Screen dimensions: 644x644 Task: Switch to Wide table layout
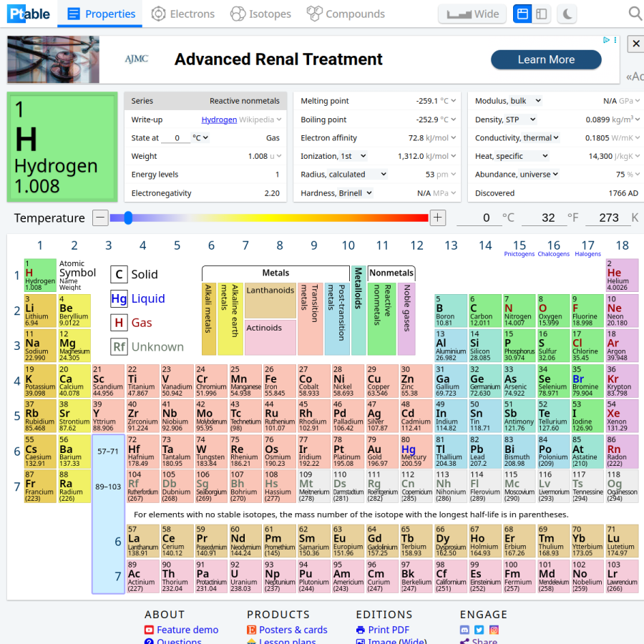click(472, 14)
